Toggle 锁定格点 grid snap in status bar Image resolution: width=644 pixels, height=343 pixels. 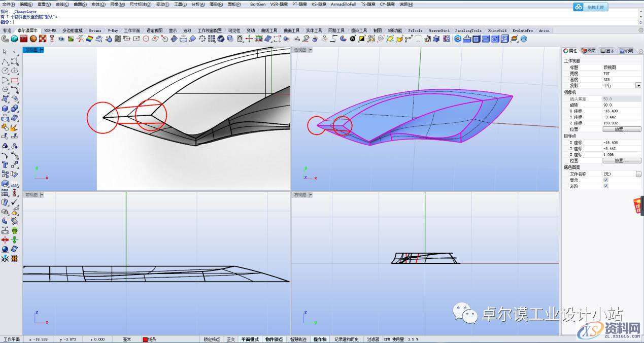[x=212, y=339]
